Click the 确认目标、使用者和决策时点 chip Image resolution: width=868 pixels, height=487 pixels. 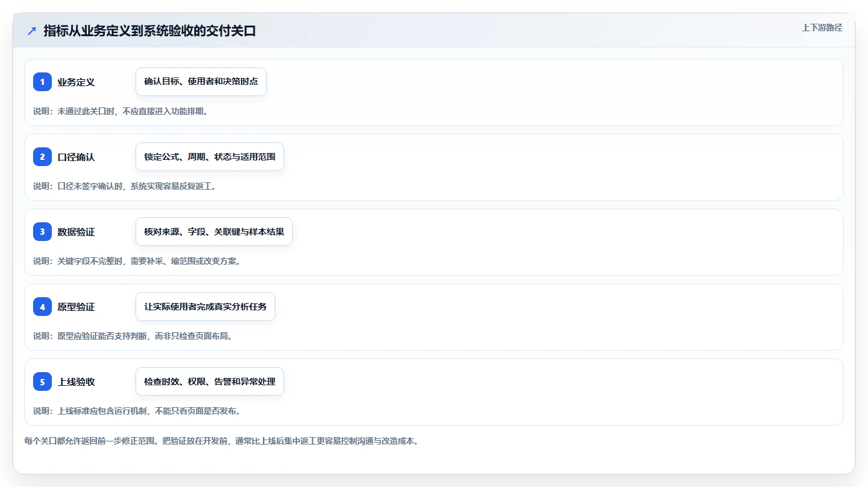point(201,82)
